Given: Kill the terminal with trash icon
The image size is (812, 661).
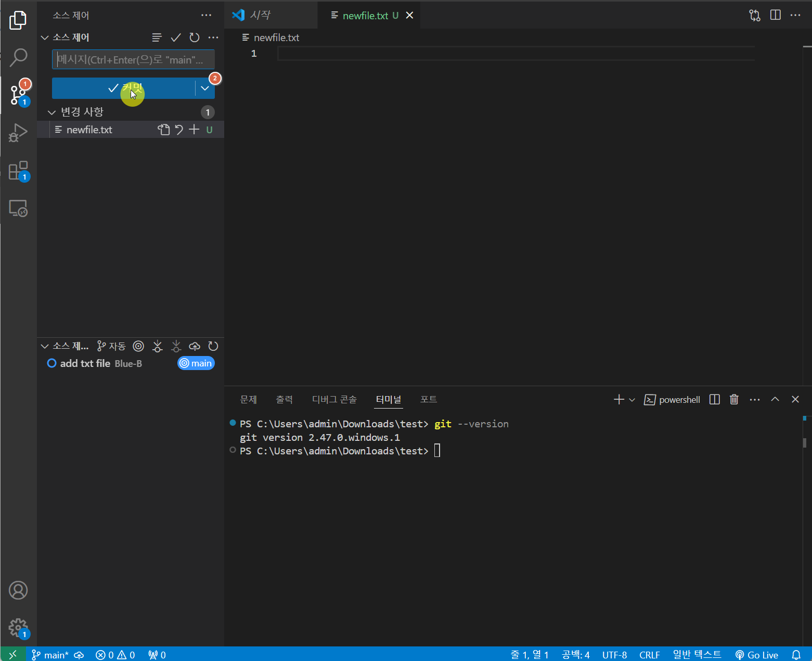Looking at the screenshot, I should [x=734, y=399].
